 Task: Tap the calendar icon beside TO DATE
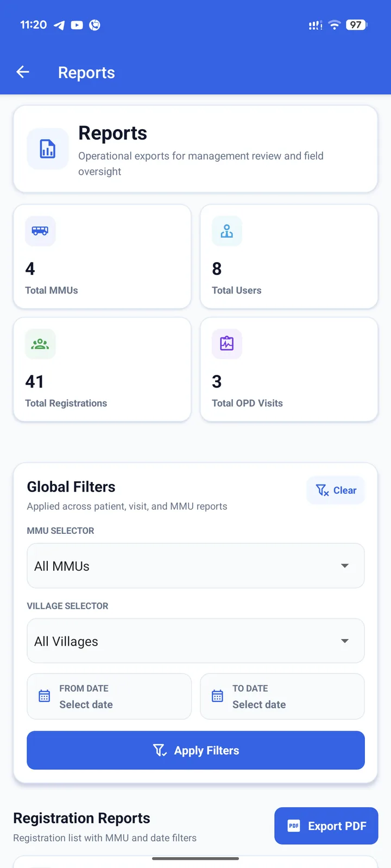click(218, 696)
